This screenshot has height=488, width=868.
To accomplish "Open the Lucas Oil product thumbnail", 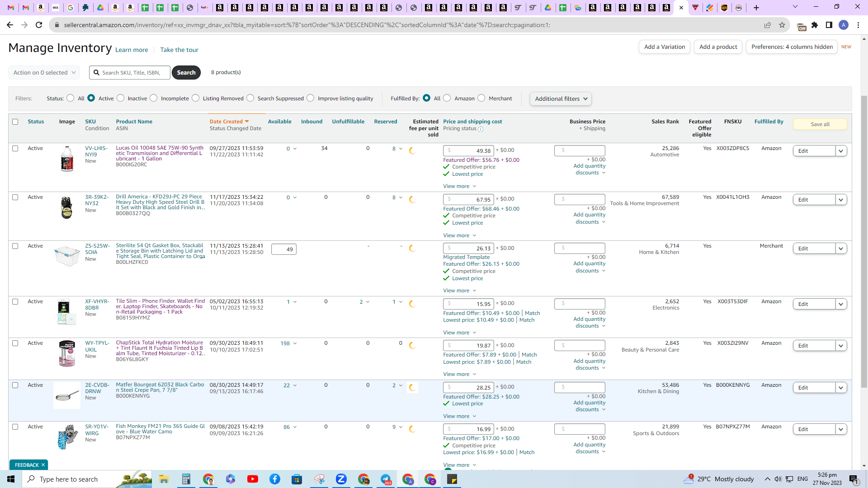I will (x=67, y=159).
